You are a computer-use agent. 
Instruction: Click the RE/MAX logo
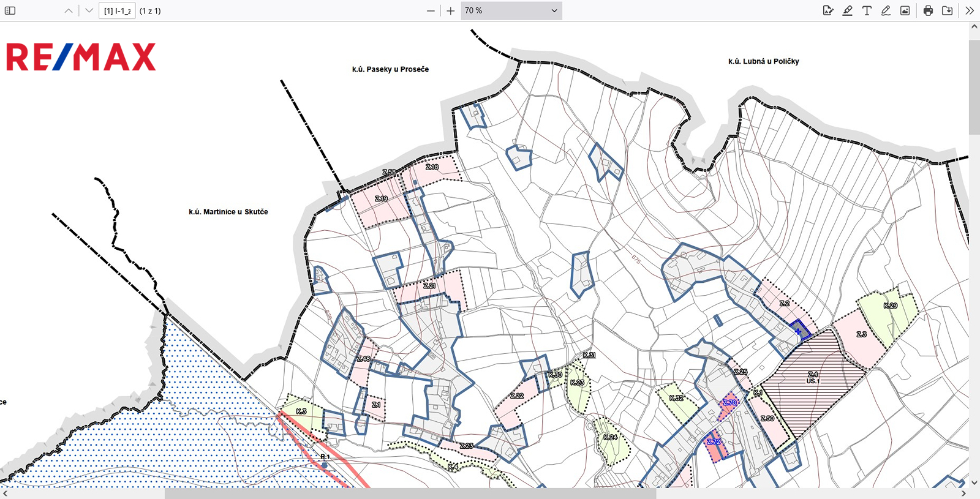(x=81, y=57)
